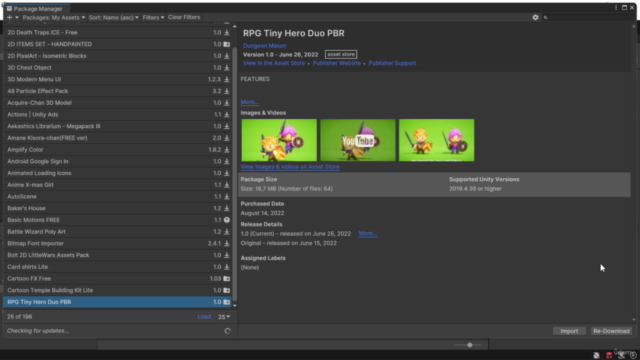Screen dimensions: 640x360
Task: Open the 25 items per load dropdown
Action: coord(224,317)
